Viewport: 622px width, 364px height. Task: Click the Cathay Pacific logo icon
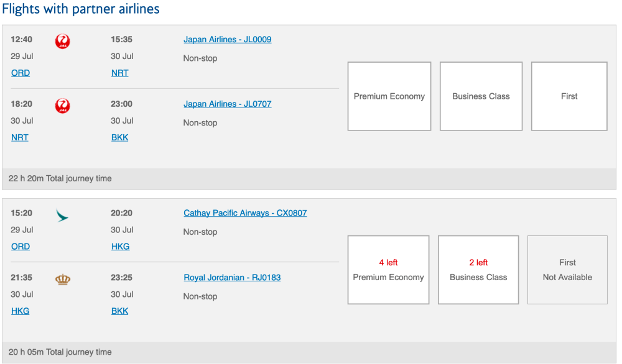62,216
